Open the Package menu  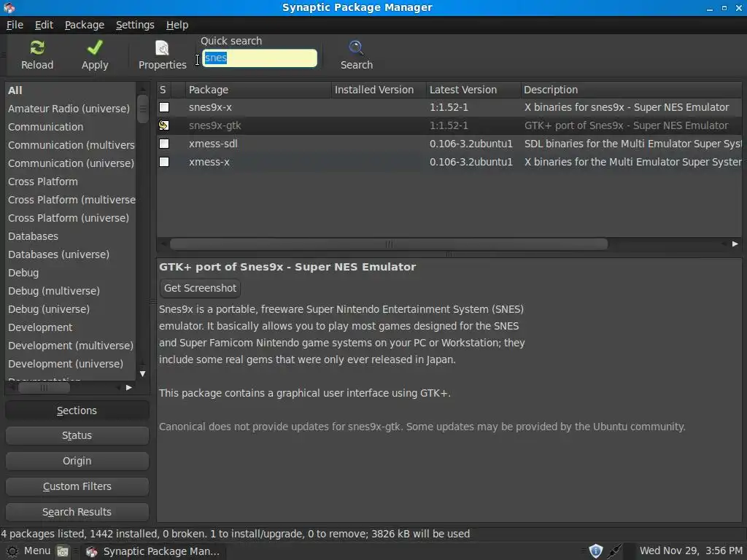pos(85,25)
